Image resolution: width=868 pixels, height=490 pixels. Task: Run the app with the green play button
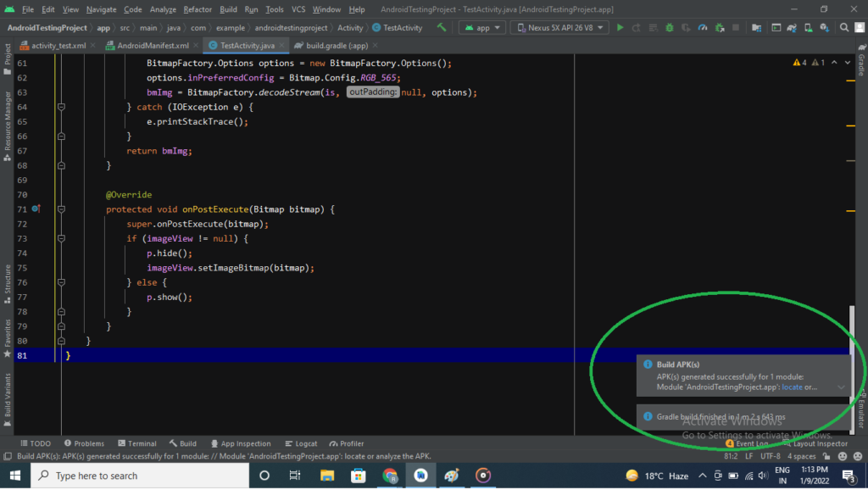620,27
